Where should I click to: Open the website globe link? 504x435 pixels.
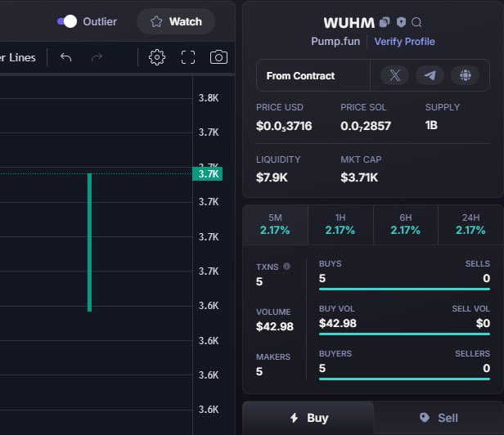pyautogui.click(x=465, y=75)
